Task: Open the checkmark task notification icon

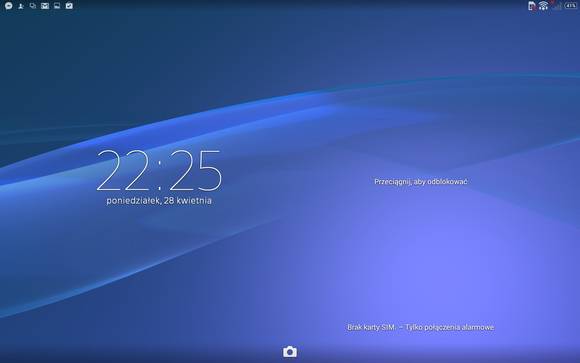Action: click(69, 6)
